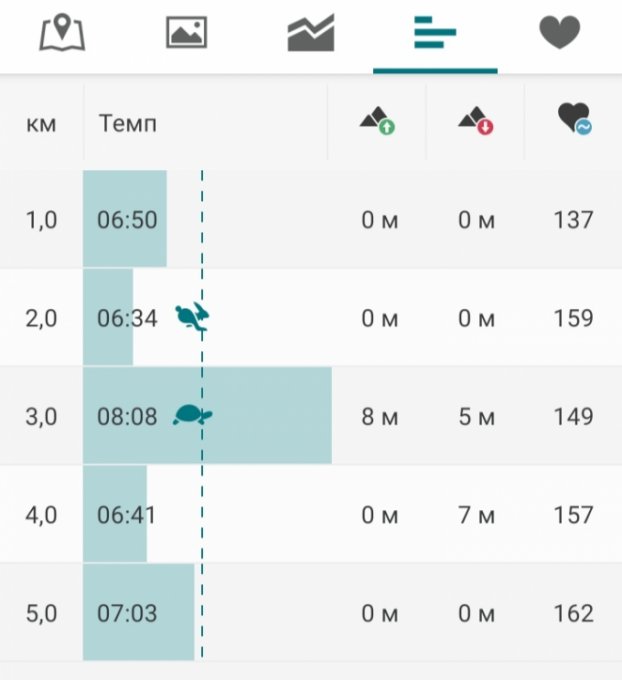Tap the rabbit fastest split icon

(x=192, y=318)
